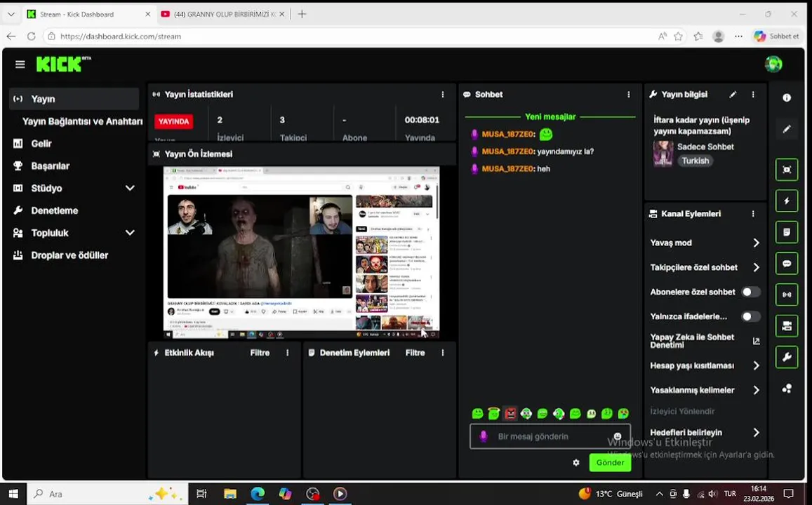Expand the Yavaş mod options
This screenshot has height=505, width=812.
(x=756, y=243)
